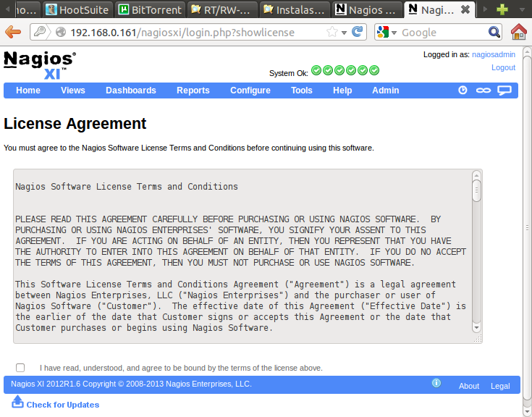Open the Legal link in footer
This screenshot has width=532, height=417.
click(500, 386)
